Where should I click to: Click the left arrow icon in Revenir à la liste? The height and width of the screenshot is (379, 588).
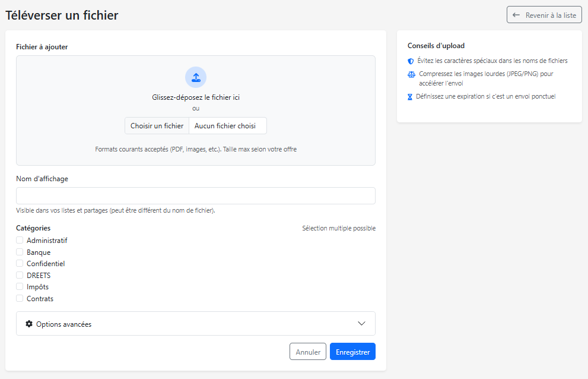[x=516, y=14]
